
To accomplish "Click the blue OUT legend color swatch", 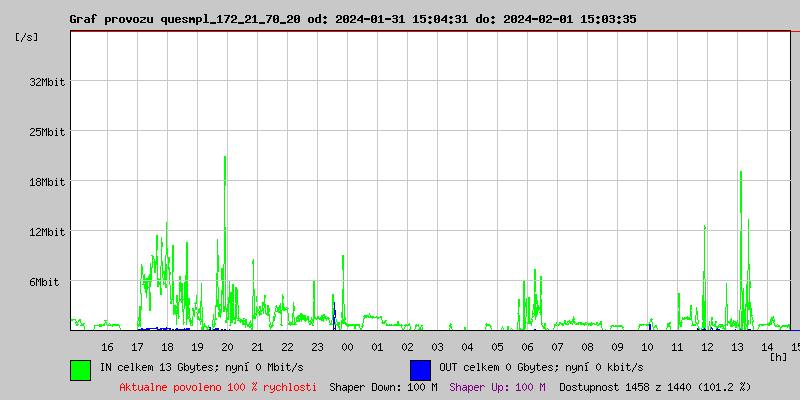I will click(x=420, y=369).
